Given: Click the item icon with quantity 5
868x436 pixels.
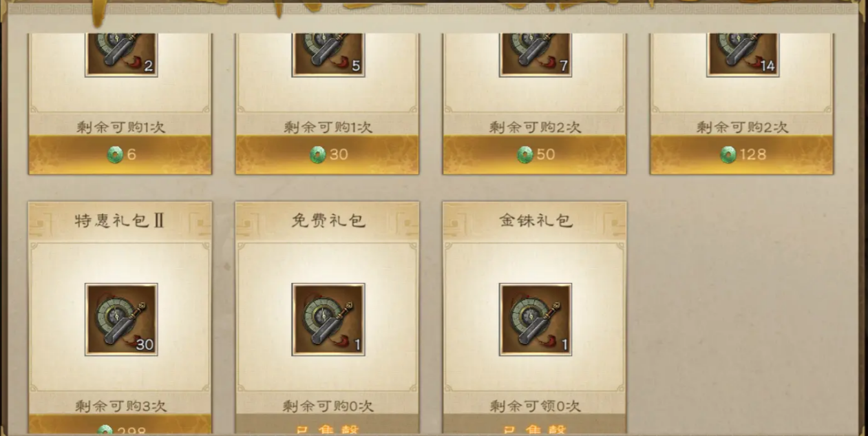Looking at the screenshot, I should tap(328, 54).
